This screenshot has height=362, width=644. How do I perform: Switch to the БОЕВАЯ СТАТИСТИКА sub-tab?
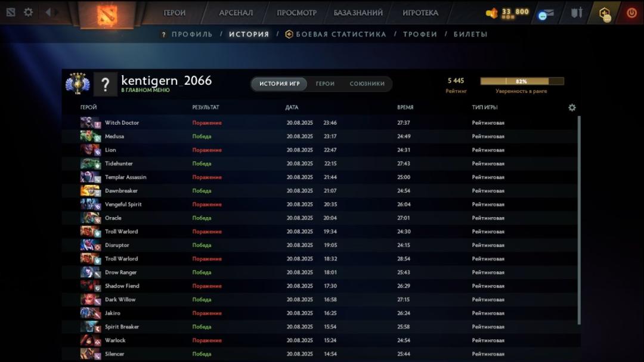pos(341,35)
